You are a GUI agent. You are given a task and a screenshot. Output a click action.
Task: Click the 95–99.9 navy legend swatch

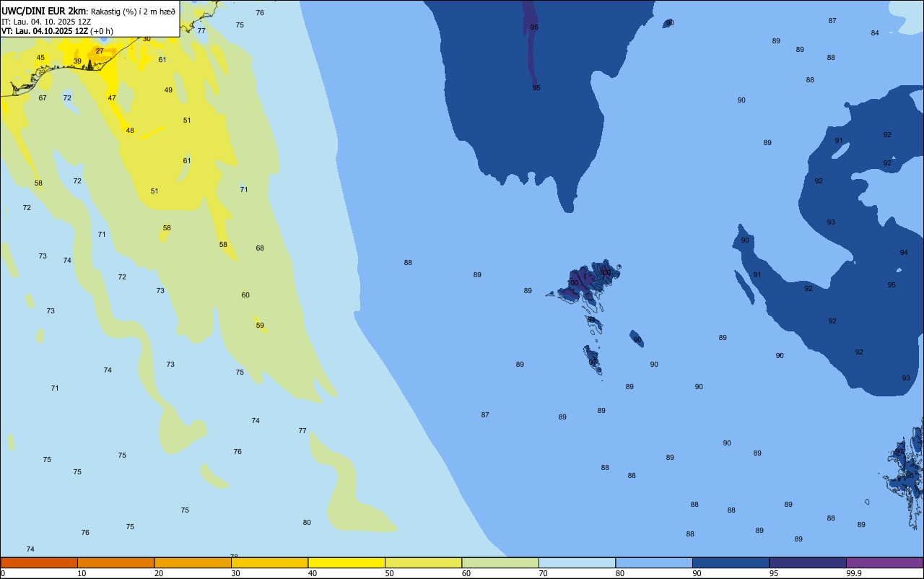click(x=808, y=562)
